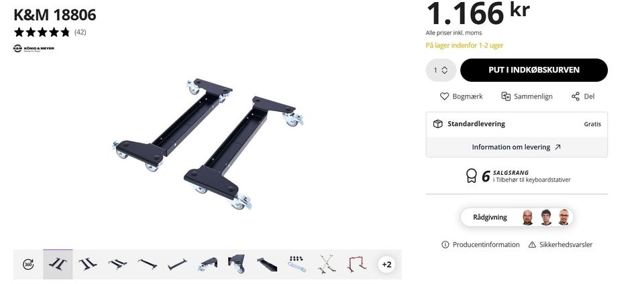Select the loose screws parts thumbnail
644x284 pixels.
[297, 265]
